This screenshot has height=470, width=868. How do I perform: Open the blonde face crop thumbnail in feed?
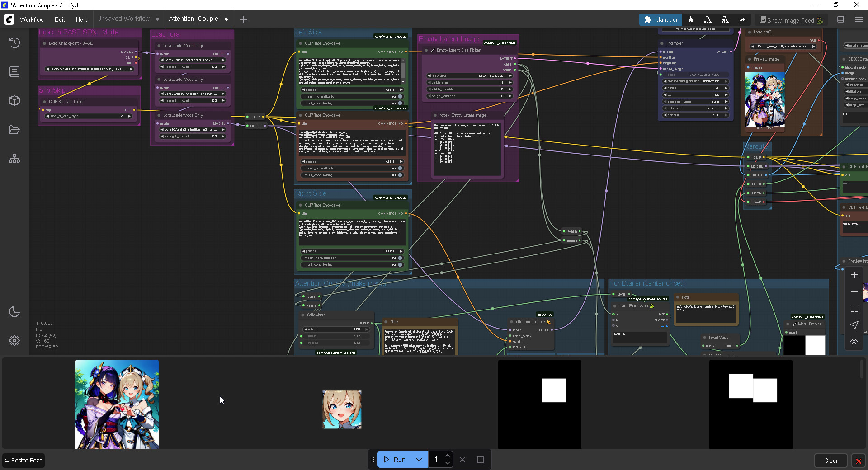[342, 409]
